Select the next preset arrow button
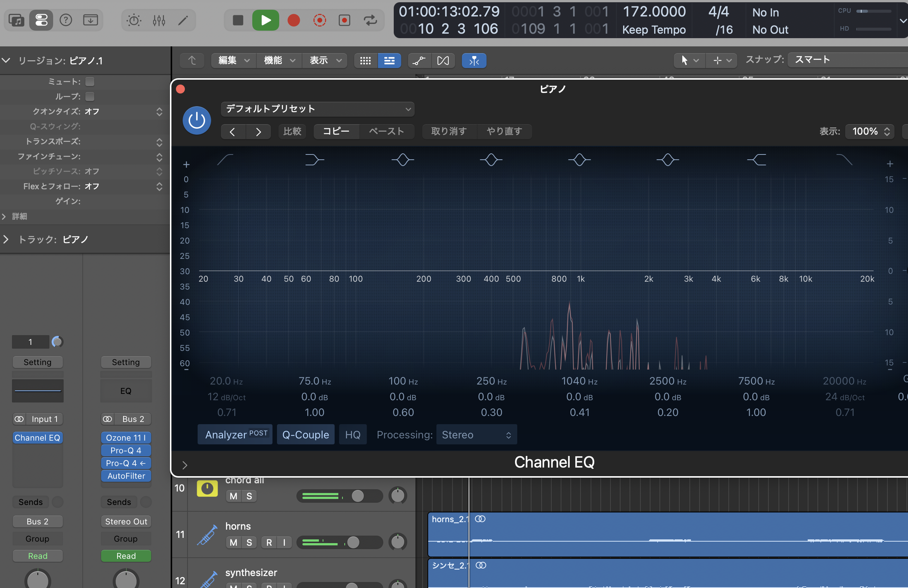Image resolution: width=908 pixels, height=588 pixels. pos(258,132)
